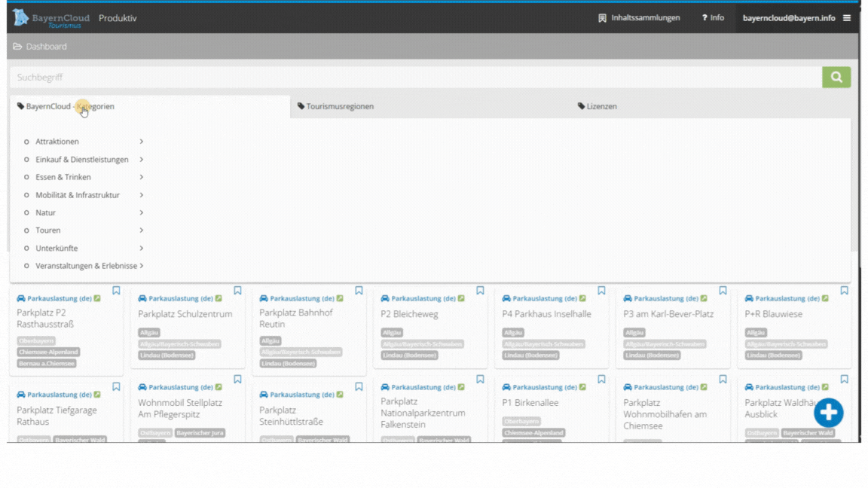Bookmark the P4 Parkhaus Inselhalle card
The image size is (868, 488).
(602, 291)
